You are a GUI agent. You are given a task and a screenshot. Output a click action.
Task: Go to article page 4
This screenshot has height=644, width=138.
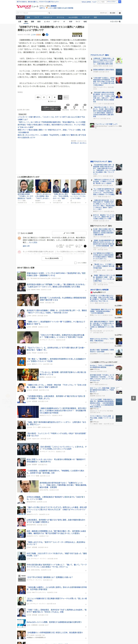[55, 97]
